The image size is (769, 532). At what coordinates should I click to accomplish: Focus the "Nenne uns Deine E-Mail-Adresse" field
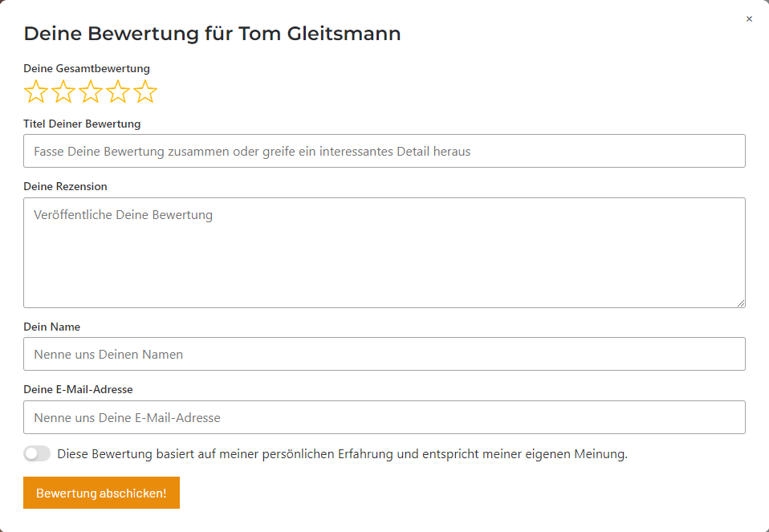(x=384, y=417)
